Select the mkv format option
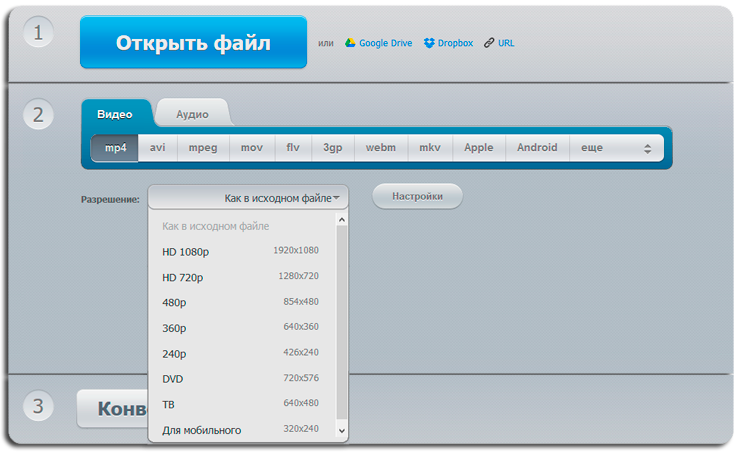750x456 pixels. 430,147
